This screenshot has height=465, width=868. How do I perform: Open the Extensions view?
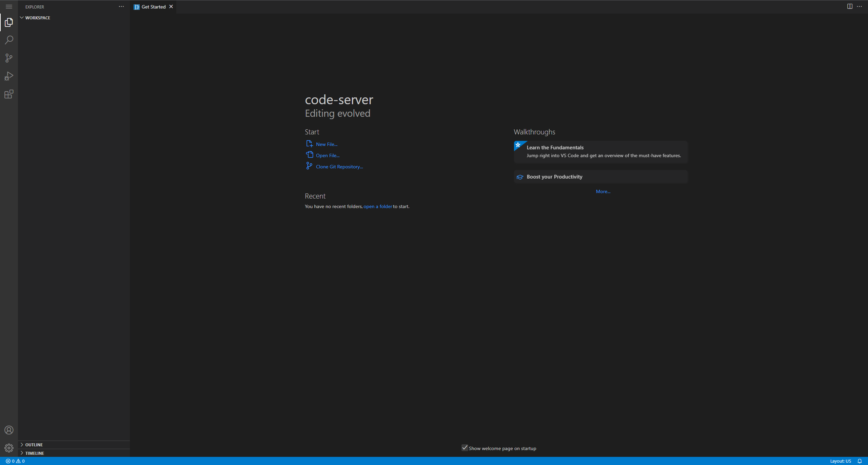click(9, 94)
